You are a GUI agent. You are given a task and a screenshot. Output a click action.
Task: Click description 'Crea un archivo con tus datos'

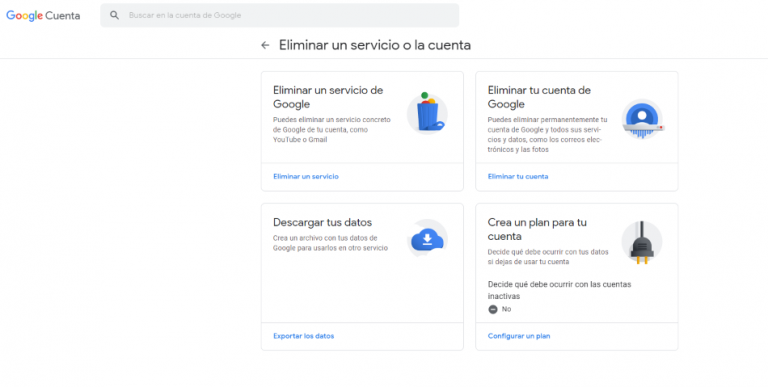330,243
